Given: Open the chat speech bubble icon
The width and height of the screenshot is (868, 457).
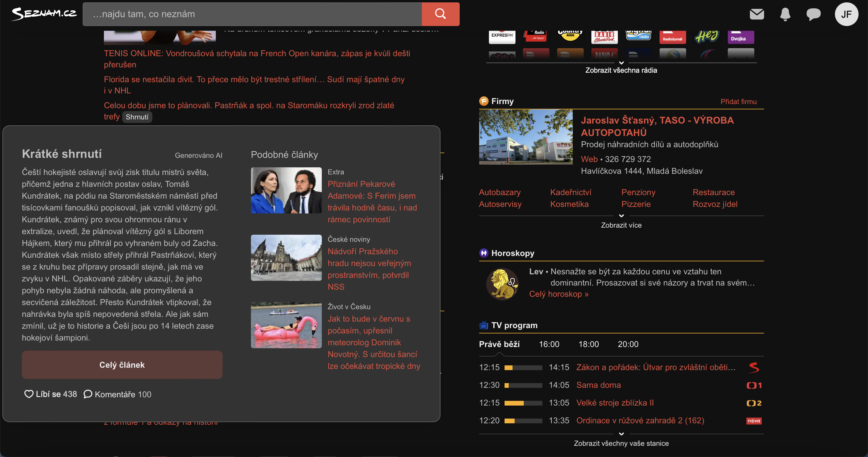Looking at the screenshot, I should click(813, 14).
